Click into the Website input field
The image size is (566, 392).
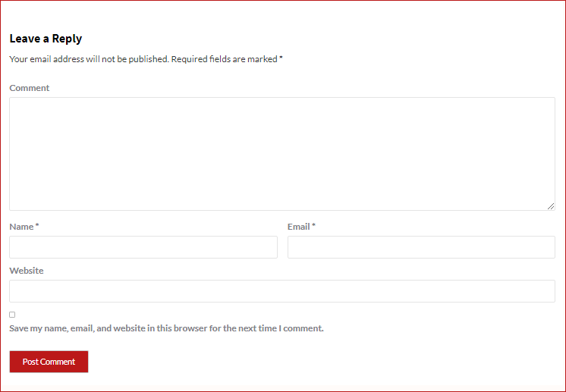click(281, 291)
